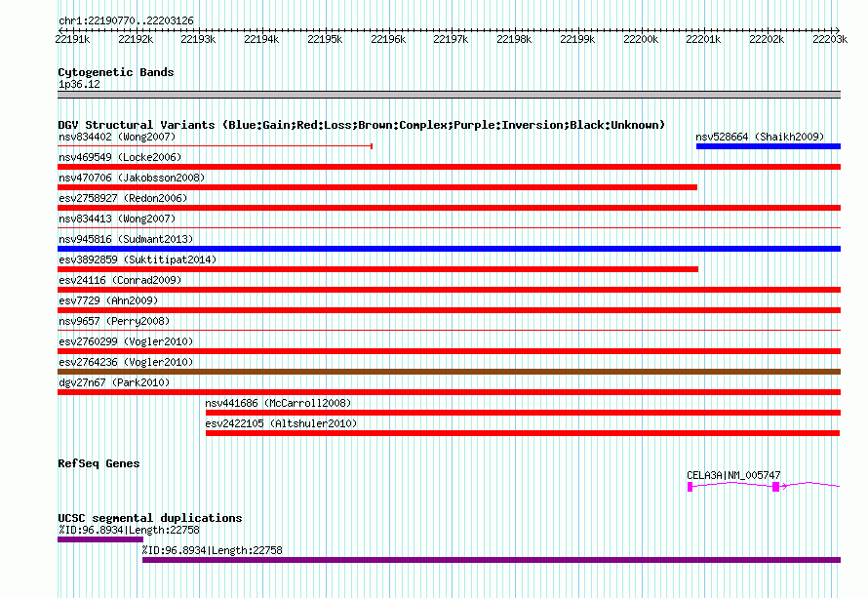Select the gray 1p36.12 cytoband bar
Screen dimensions: 868x598
449,95
